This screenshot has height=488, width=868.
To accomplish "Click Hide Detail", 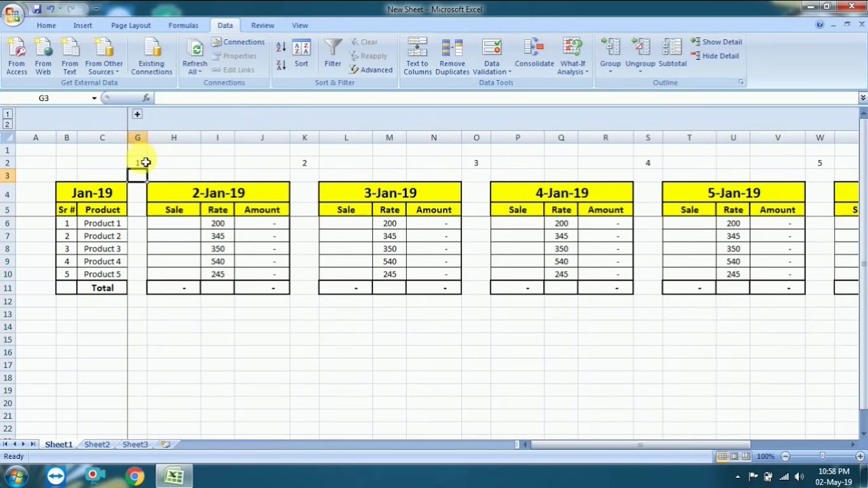I will tap(715, 56).
